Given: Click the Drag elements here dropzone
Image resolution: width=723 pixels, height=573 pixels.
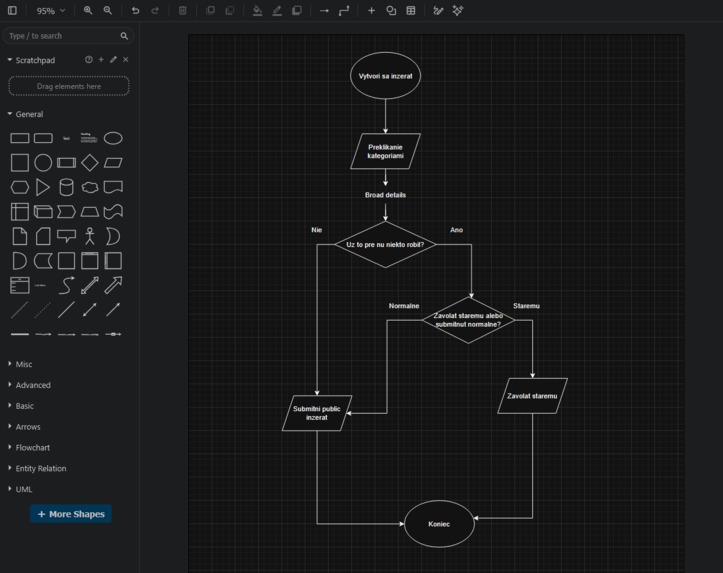Looking at the screenshot, I should pyautogui.click(x=69, y=86).
